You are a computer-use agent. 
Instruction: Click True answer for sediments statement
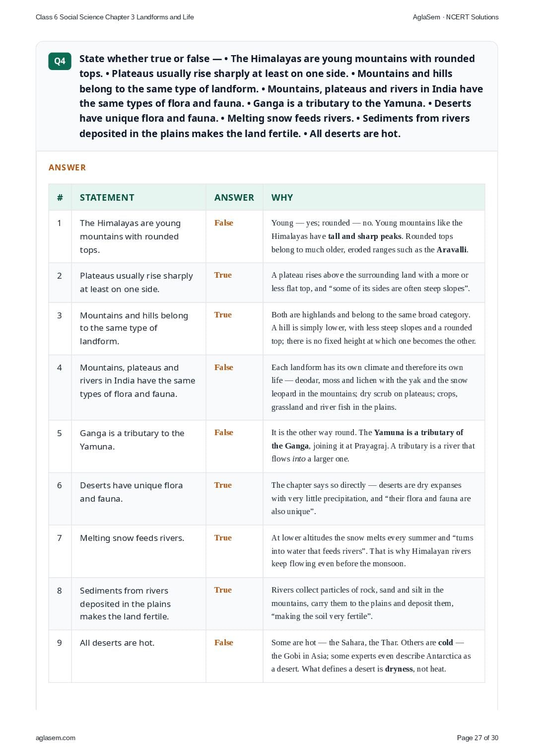point(223,590)
